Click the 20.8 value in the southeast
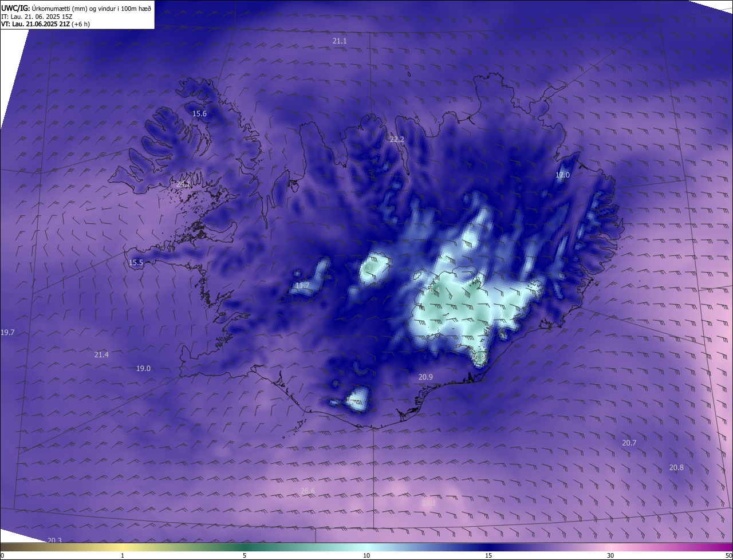The width and height of the screenshot is (733, 560). (x=676, y=468)
